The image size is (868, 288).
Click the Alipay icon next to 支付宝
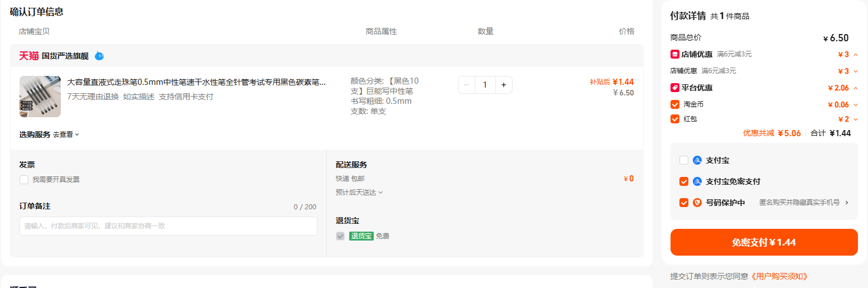point(697,160)
